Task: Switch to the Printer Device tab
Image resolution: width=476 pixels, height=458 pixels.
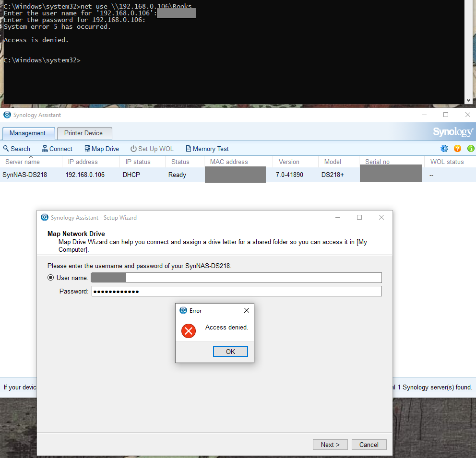Action: point(83,133)
